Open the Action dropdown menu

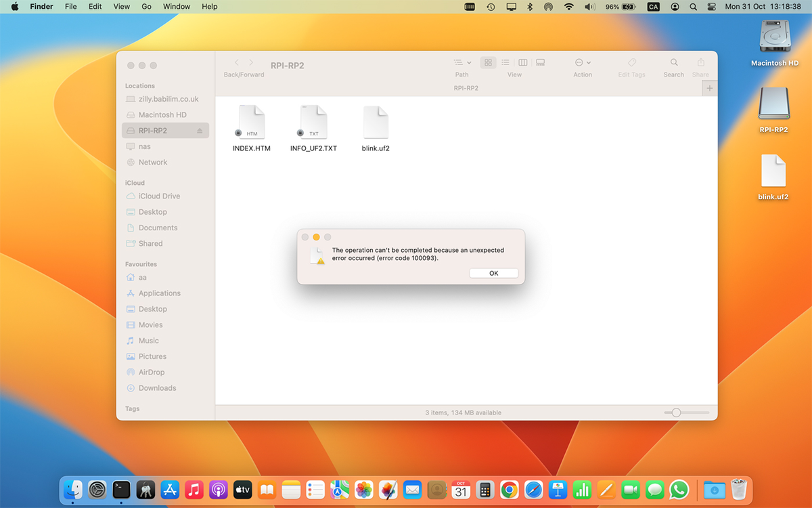click(x=583, y=62)
